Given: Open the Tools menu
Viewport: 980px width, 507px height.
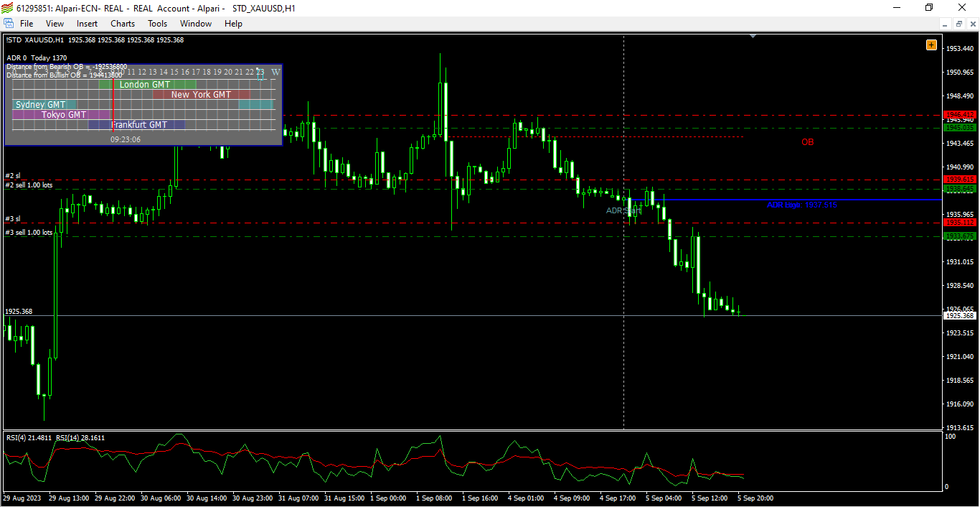Looking at the screenshot, I should pyautogui.click(x=157, y=24).
